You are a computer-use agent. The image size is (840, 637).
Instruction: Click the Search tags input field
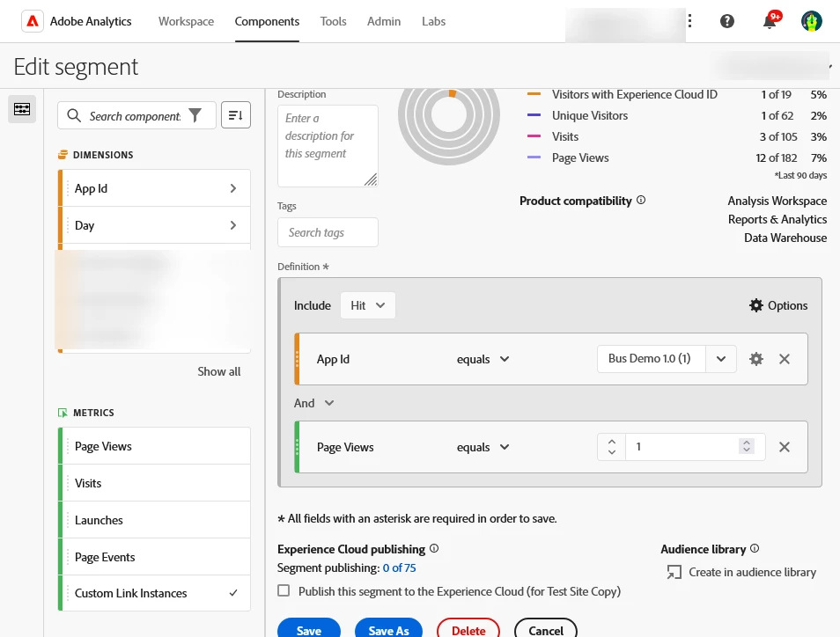tap(328, 232)
